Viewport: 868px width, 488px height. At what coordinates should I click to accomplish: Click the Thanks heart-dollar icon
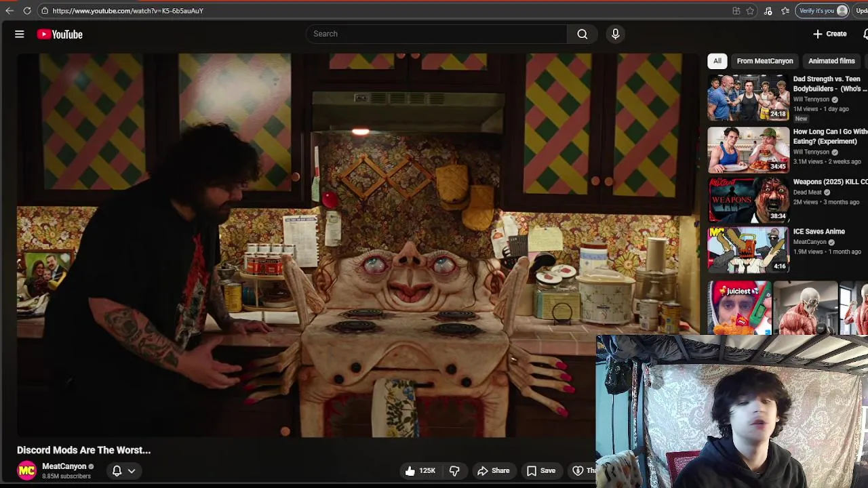(578, 470)
